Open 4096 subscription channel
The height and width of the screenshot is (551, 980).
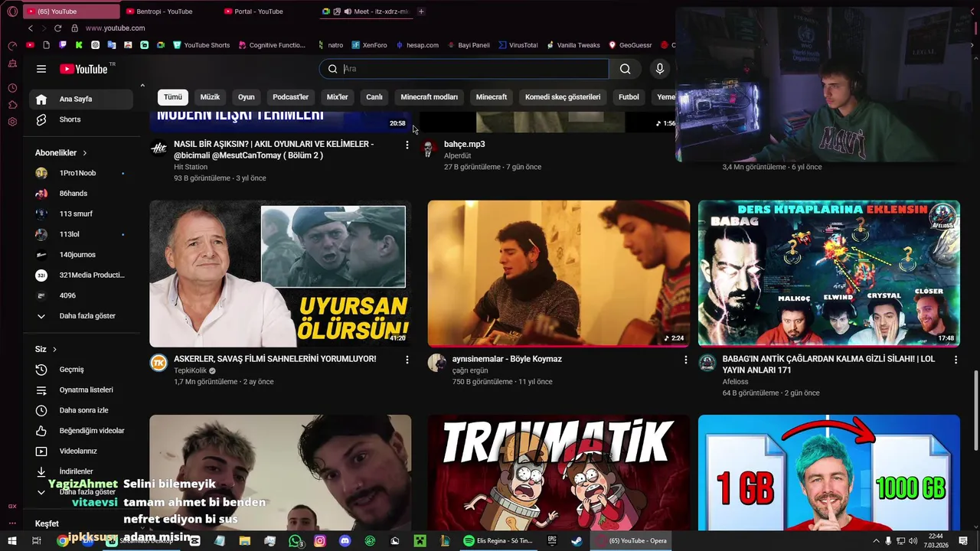tap(81, 295)
